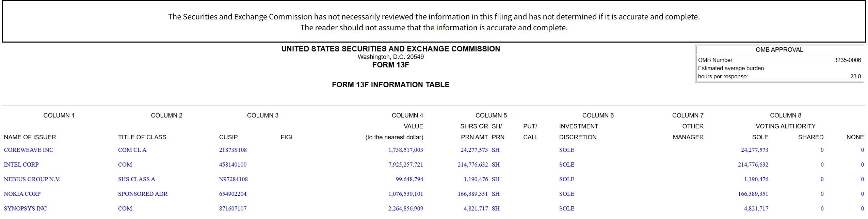Select the SHS CLASS A title

[136, 179]
